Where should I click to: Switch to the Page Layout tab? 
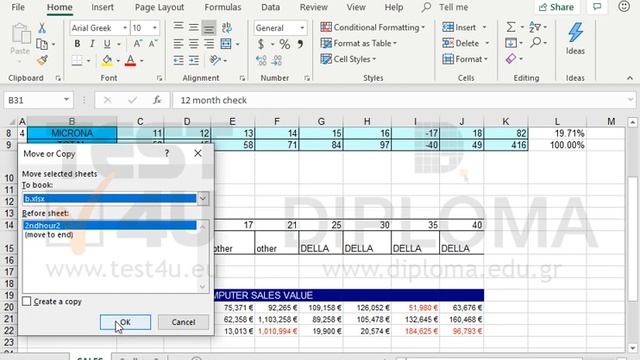point(159,7)
